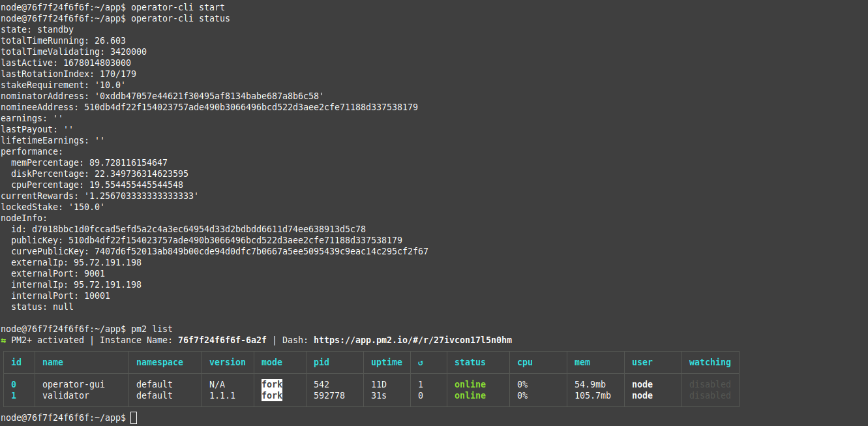Place cursor at the empty terminal prompt

[134, 417]
